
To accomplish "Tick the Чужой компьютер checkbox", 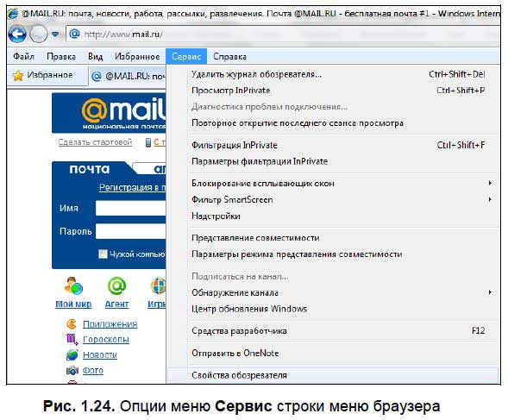I will 103,254.
